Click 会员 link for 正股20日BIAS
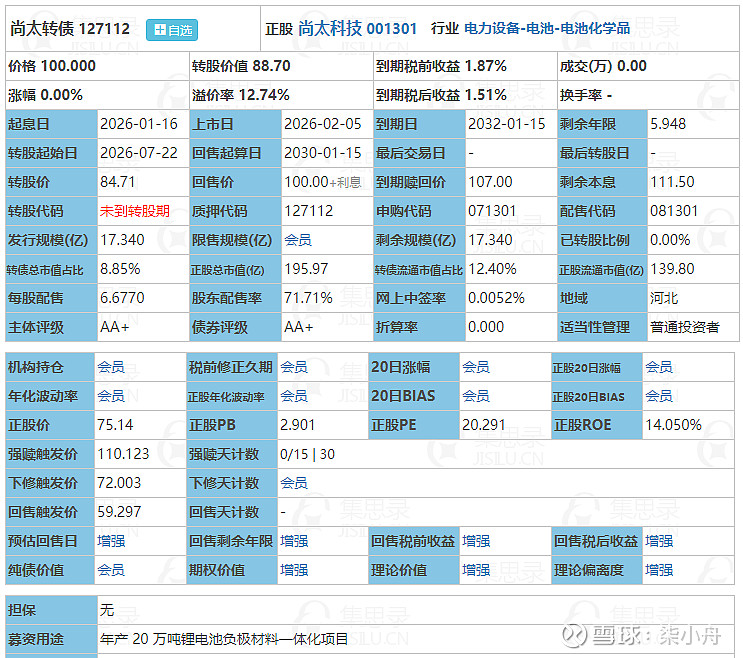 click(659, 396)
